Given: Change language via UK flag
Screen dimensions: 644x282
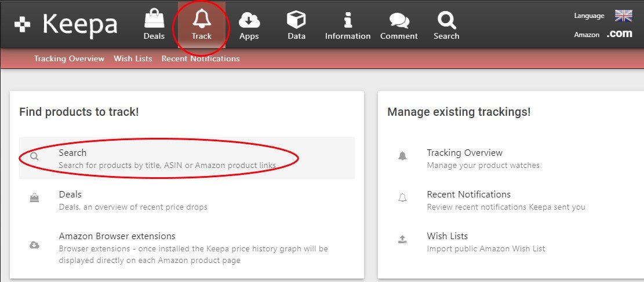Looking at the screenshot, I should (x=623, y=16).
